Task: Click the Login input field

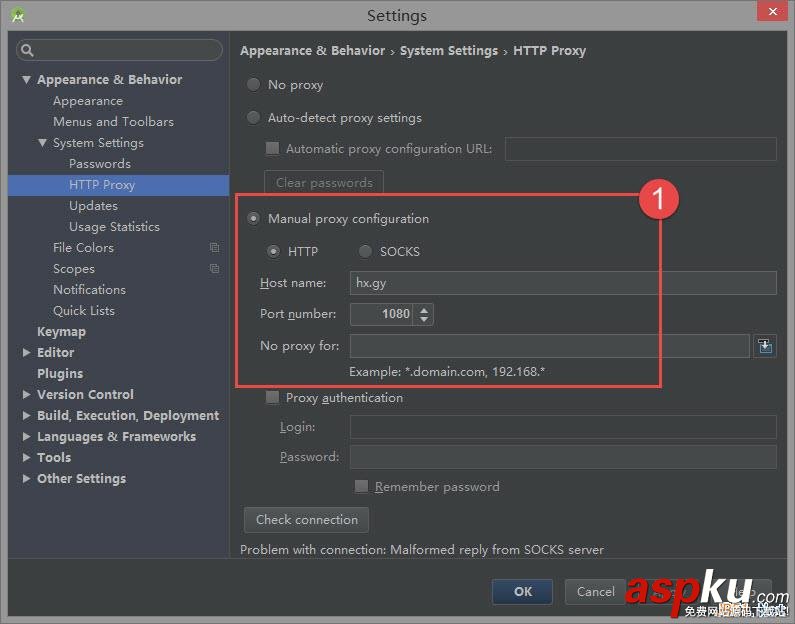Action: [x=563, y=427]
